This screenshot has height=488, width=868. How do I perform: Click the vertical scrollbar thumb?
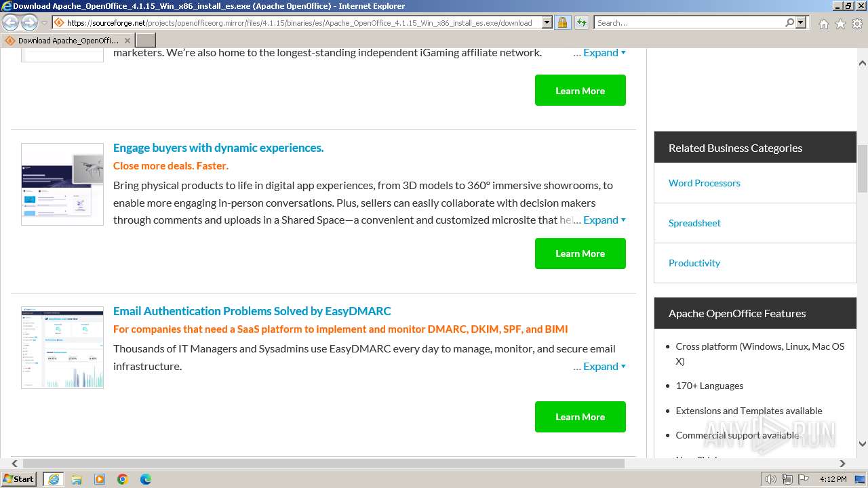pyautogui.click(x=863, y=169)
